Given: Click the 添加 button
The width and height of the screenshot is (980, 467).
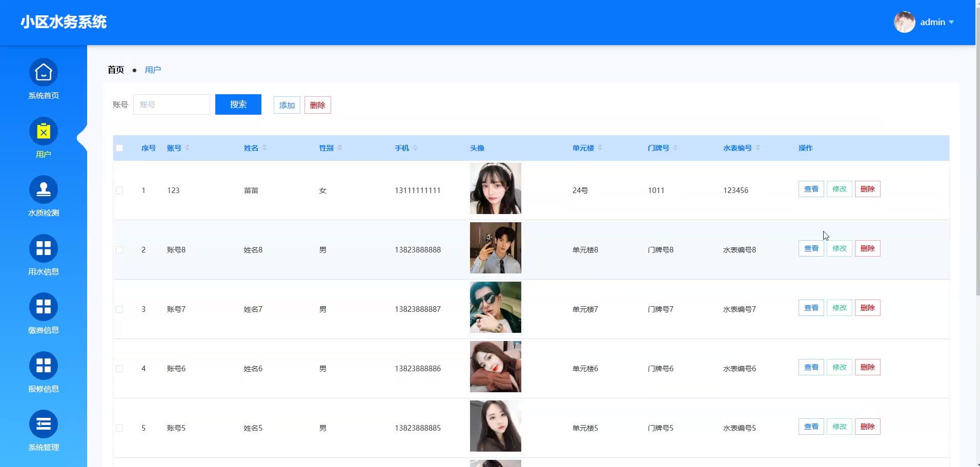Looking at the screenshot, I should coord(287,105).
